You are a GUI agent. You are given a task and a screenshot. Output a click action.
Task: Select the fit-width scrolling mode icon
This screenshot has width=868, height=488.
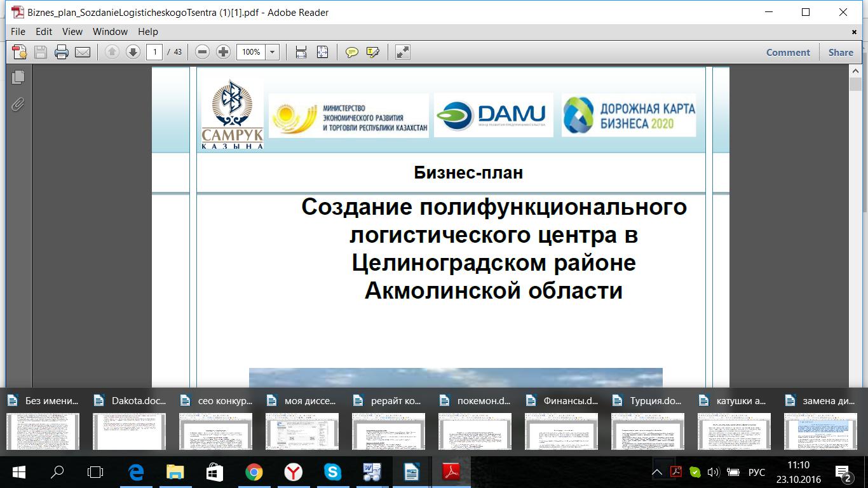click(301, 52)
